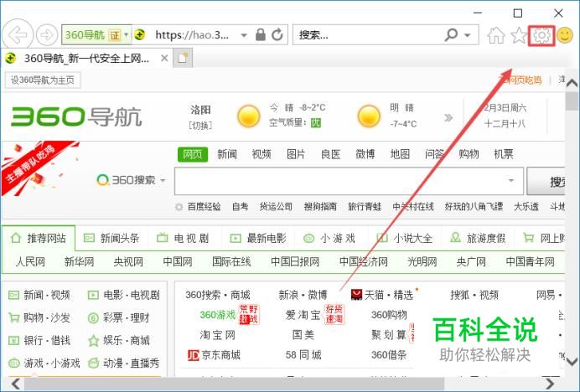Expand the search provider dropdown arrow
This screenshot has width=580, height=392.
coord(468,35)
